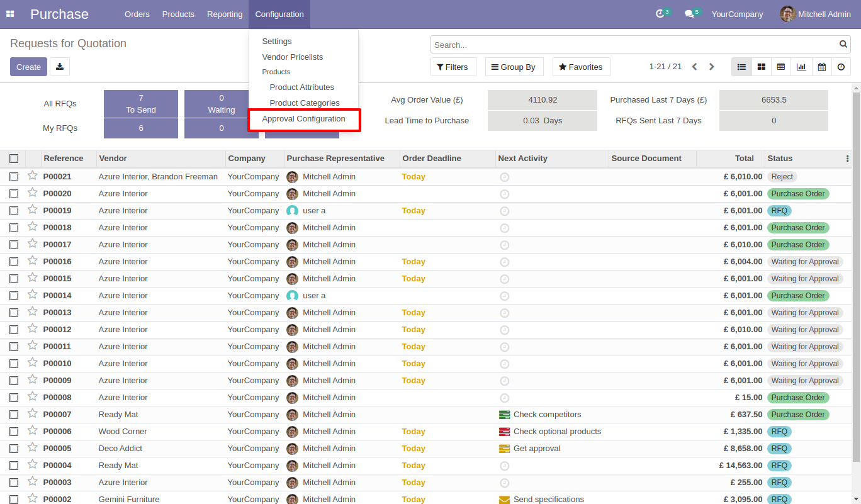Open the Orders menu
861x504 pixels.
pyautogui.click(x=137, y=14)
